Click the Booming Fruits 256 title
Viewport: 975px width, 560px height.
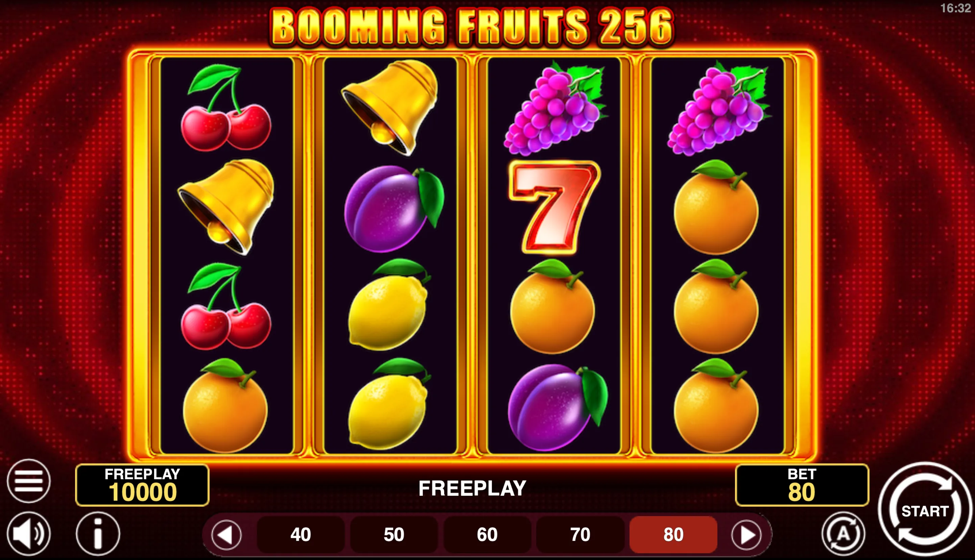(x=472, y=27)
